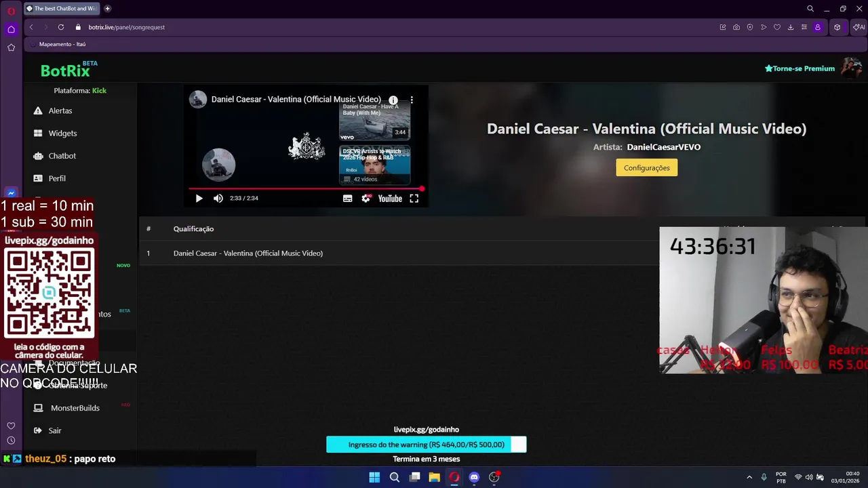Click the Torne-se Premium link
The width and height of the screenshot is (868, 488).
click(800, 68)
